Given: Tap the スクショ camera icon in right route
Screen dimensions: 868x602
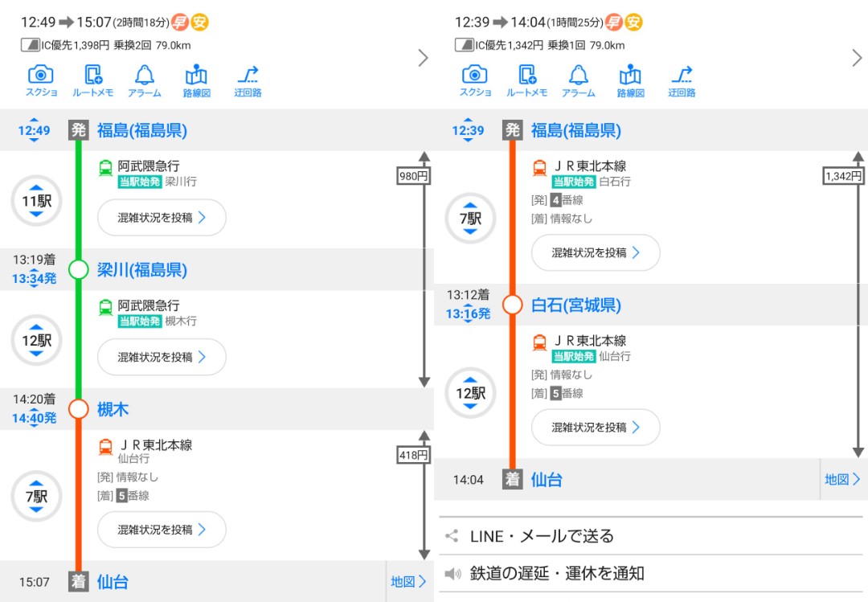Looking at the screenshot, I should [x=474, y=81].
